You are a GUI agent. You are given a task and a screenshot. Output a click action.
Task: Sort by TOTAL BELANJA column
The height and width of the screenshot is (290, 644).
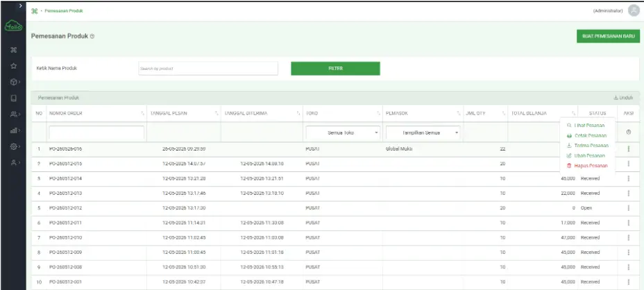click(573, 113)
